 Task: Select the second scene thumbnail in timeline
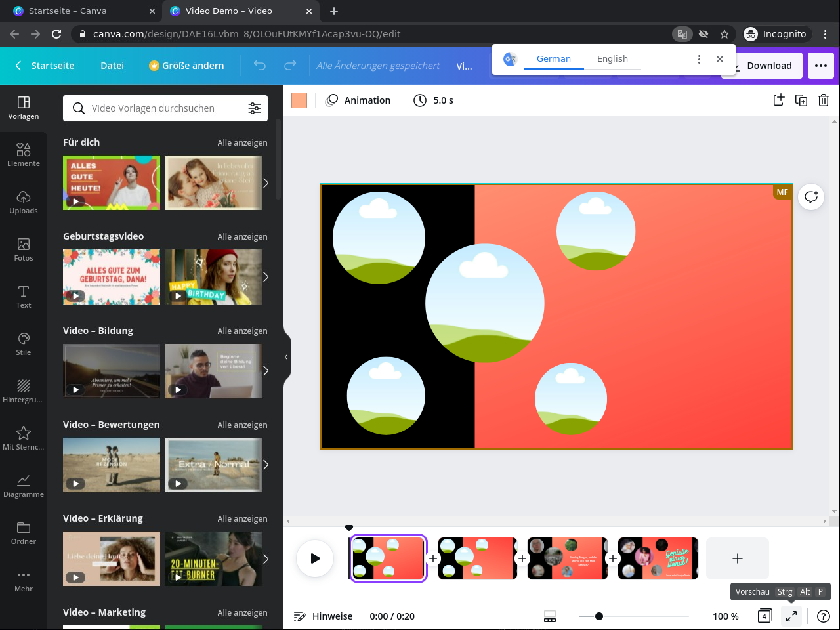point(478,558)
